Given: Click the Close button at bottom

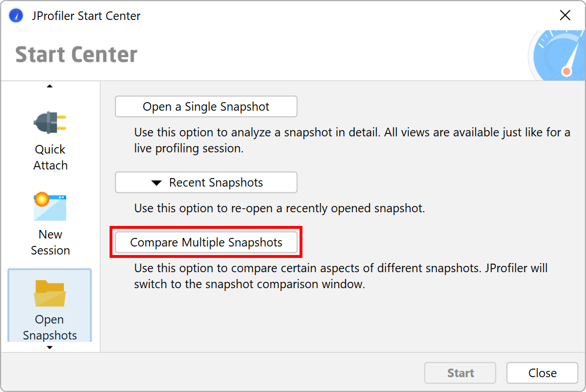Looking at the screenshot, I should click(x=542, y=373).
